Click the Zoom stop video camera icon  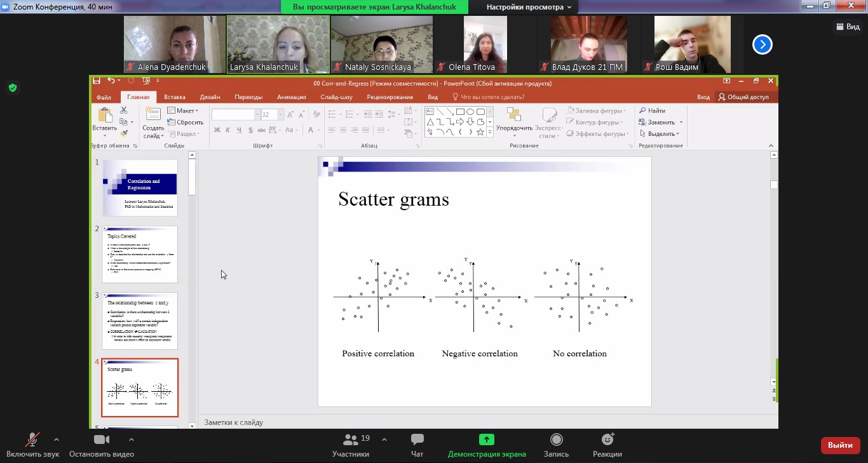(x=102, y=440)
